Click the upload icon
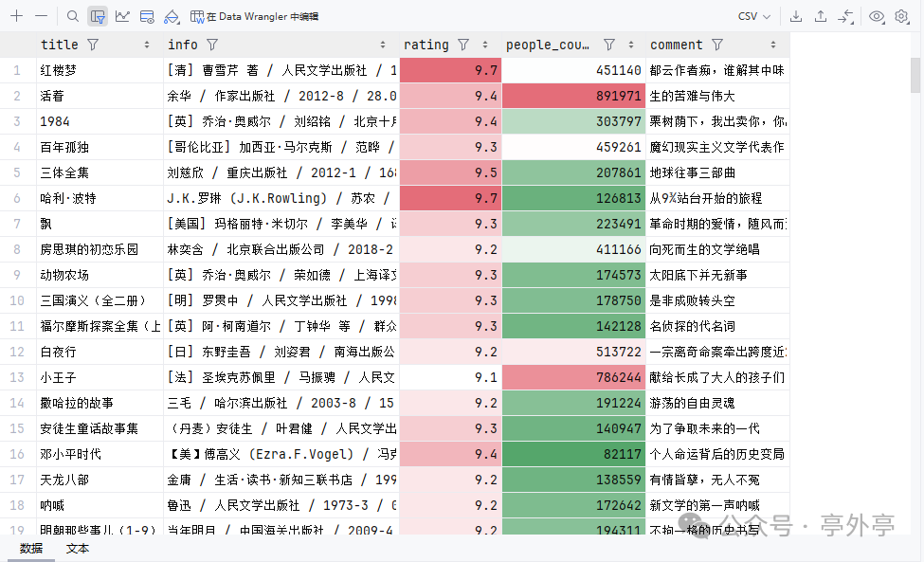 (821, 16)
